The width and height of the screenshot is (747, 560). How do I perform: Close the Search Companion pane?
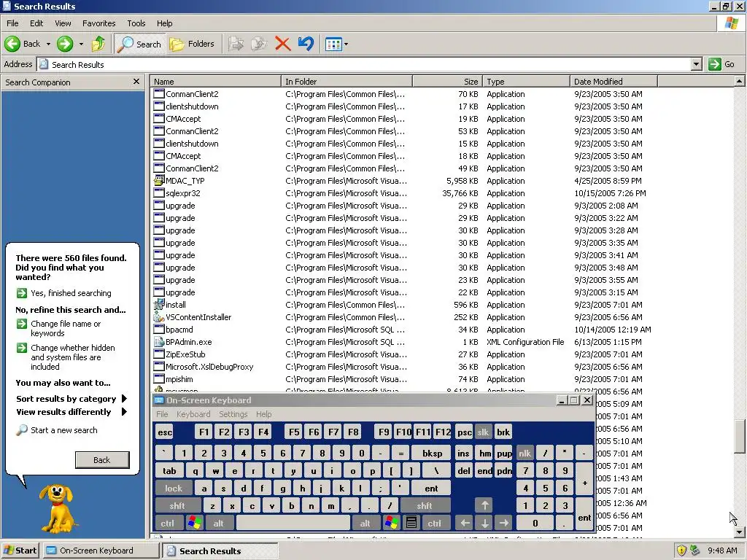136,82
